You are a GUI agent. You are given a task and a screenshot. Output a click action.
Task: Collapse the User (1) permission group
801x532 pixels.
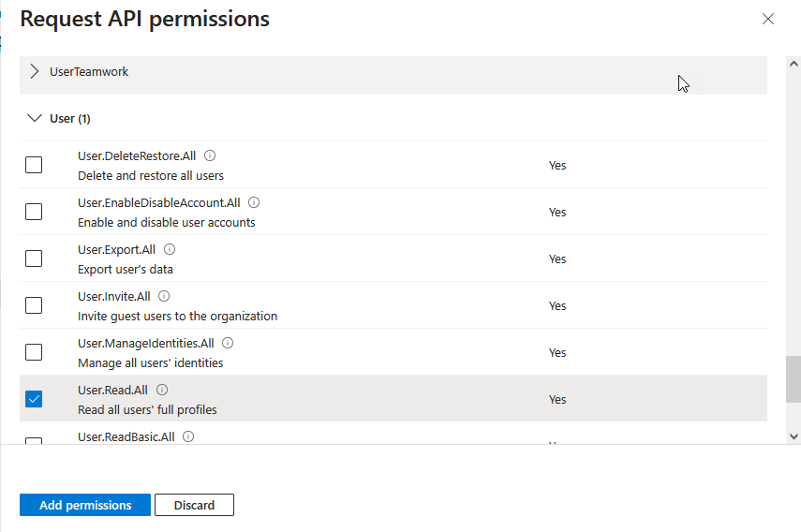click(x=35, y=119)
